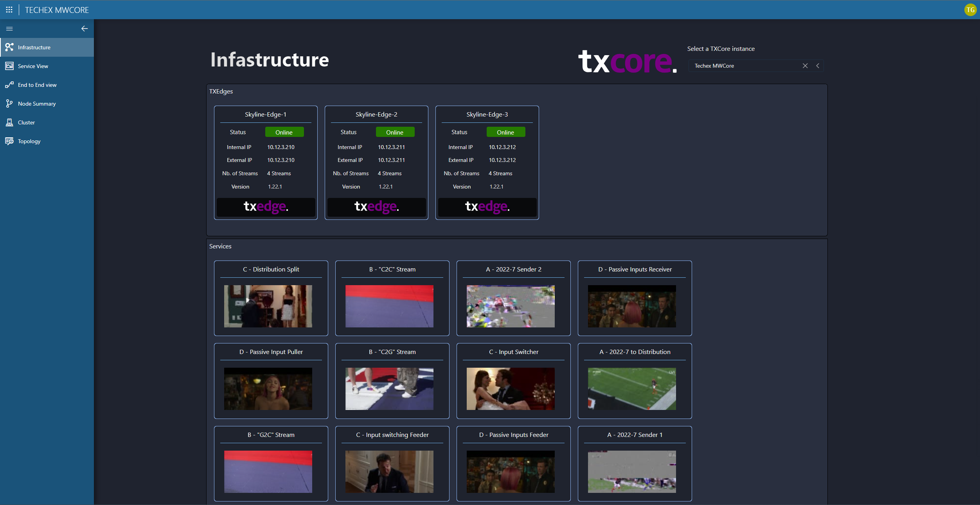Click 'C - Input Switcher' card title
Image resolution: width=980 pixels, height=505 pixels.
point(514,352)
